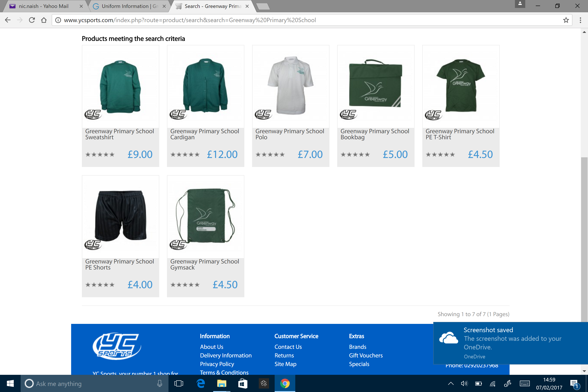Close the Yahoo Mail tab
This screenshot has width=588, height=392.
[81, 6]
